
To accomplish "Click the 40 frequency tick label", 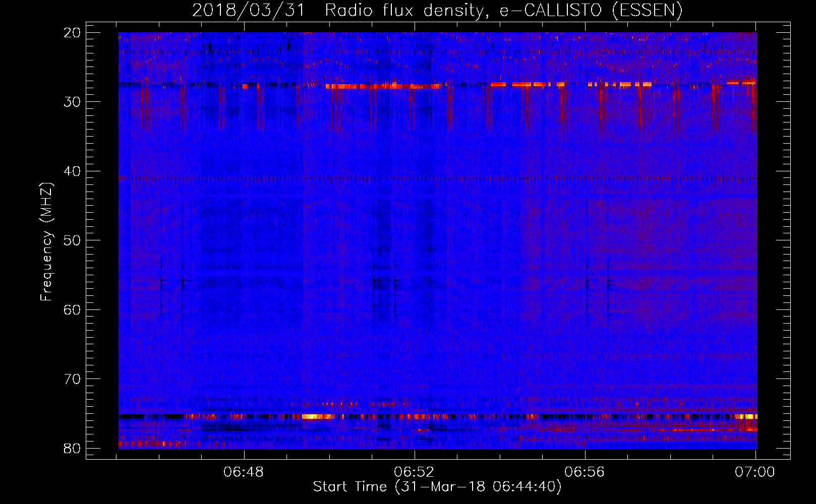I will [x=72, y=171].
